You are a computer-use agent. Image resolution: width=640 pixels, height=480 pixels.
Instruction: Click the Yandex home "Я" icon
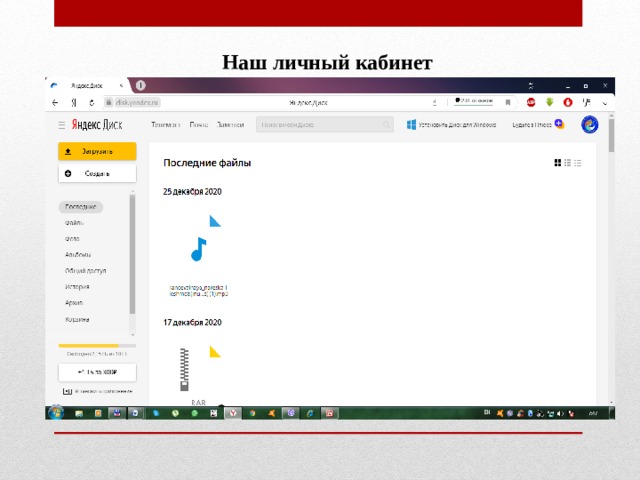[74, 102]
